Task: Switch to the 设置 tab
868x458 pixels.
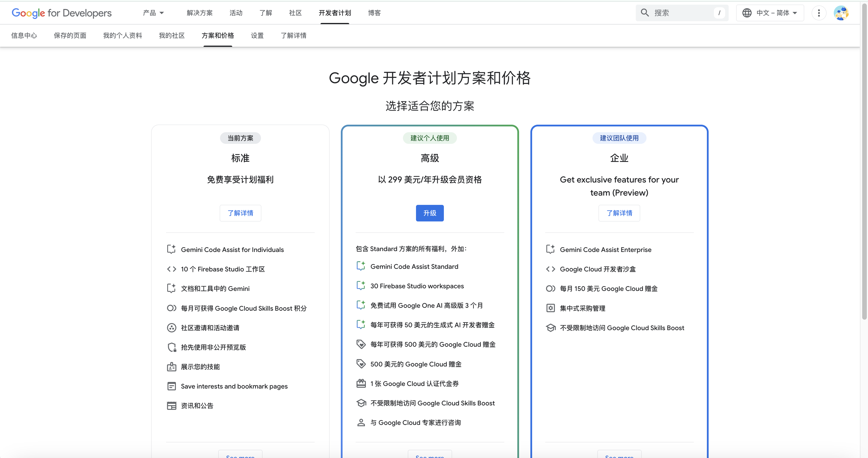Action: [x=257, y=35]
